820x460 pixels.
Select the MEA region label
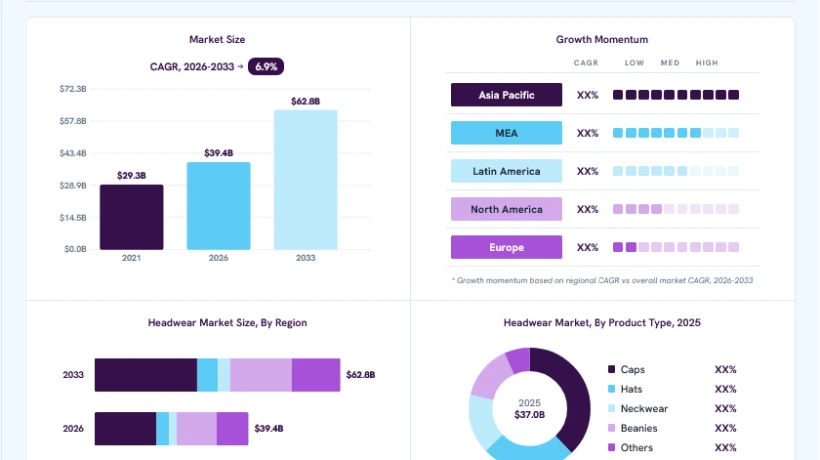point(506,133)
